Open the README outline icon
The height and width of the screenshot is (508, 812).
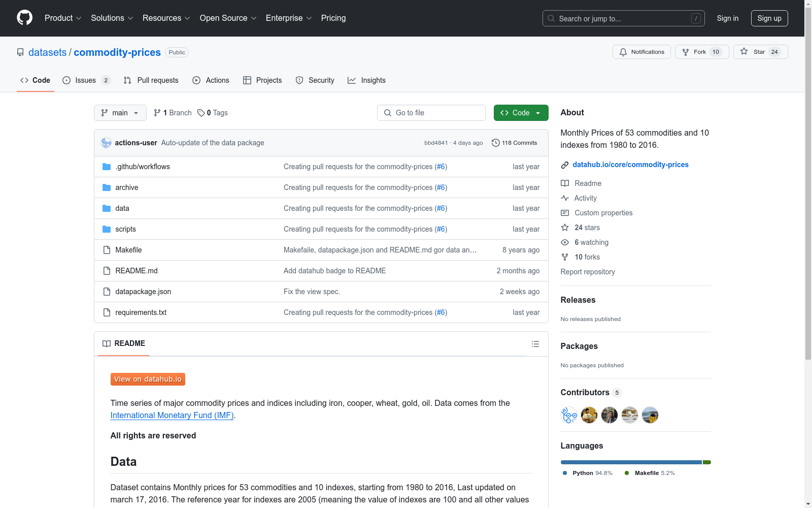pos(535,344)
